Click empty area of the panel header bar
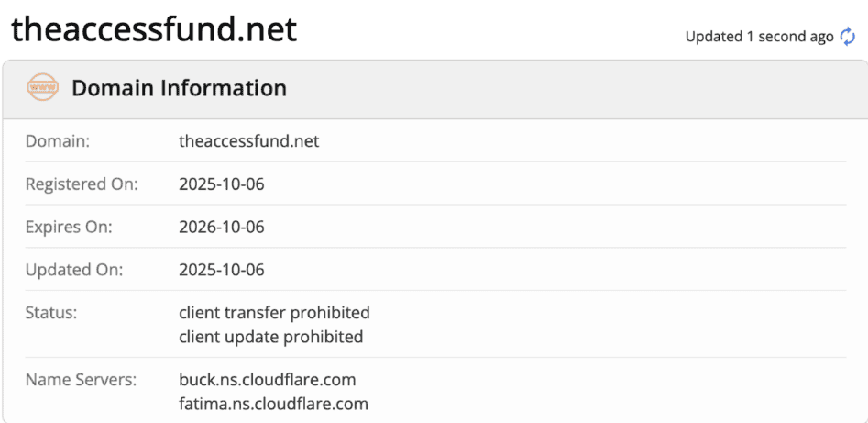This screenshot has width=868, height=423. pos(568,89)
